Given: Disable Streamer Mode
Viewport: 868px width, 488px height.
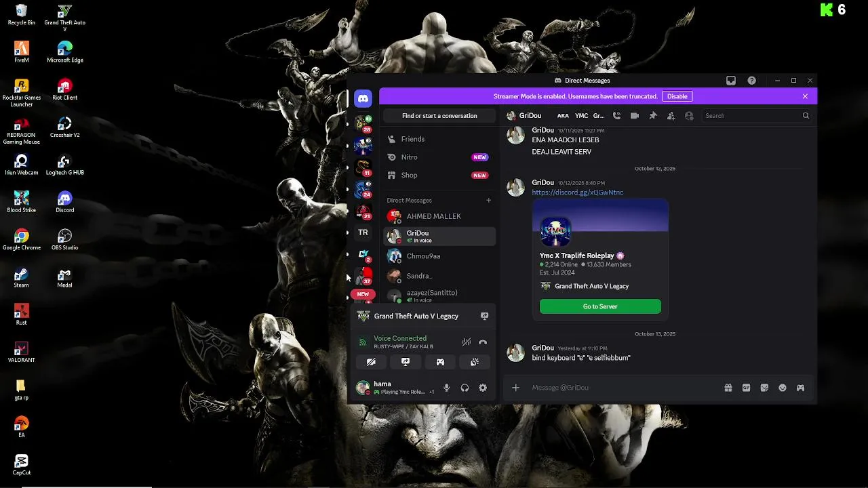Looking at the screenshot, I should pyautogui.click(x=677, y=96).
